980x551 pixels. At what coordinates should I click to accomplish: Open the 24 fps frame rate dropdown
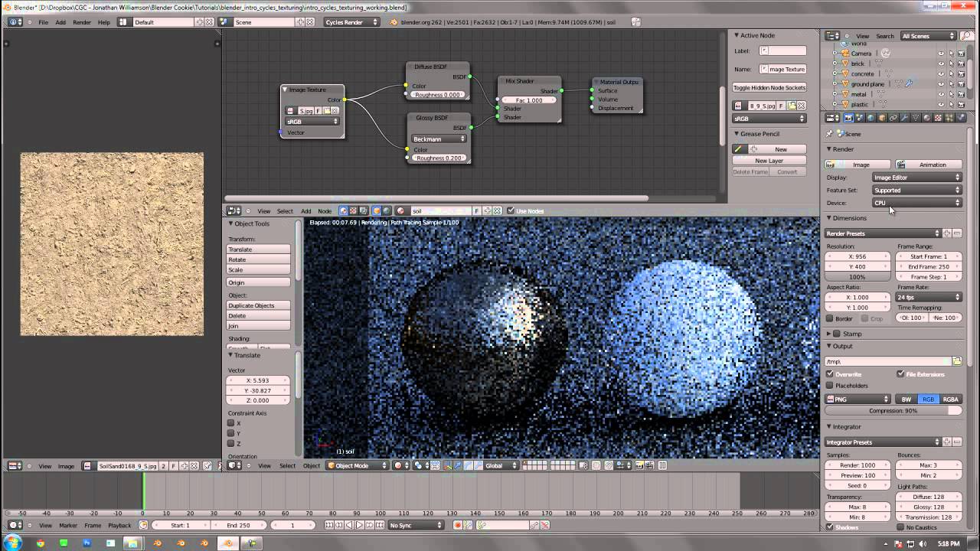tap(929, 297)
